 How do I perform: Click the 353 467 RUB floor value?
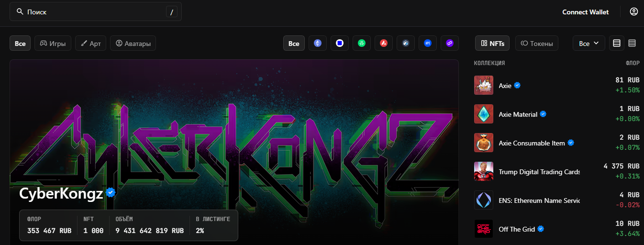[50, 231]
